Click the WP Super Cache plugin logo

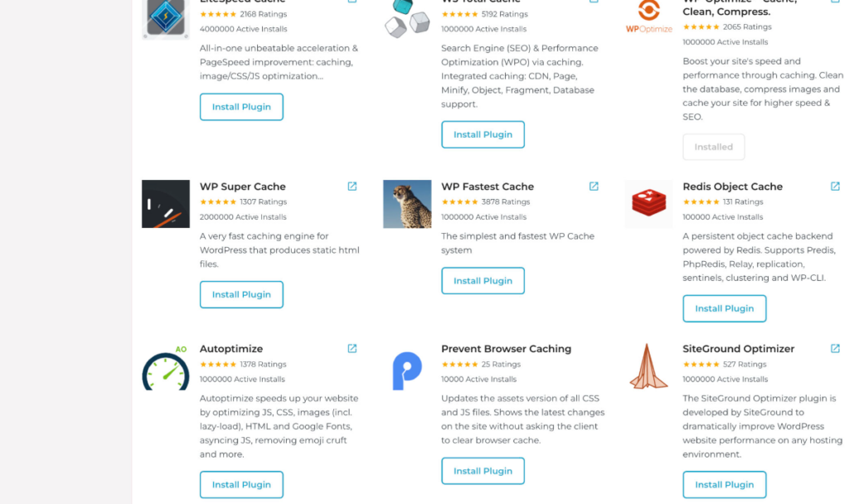166,204
